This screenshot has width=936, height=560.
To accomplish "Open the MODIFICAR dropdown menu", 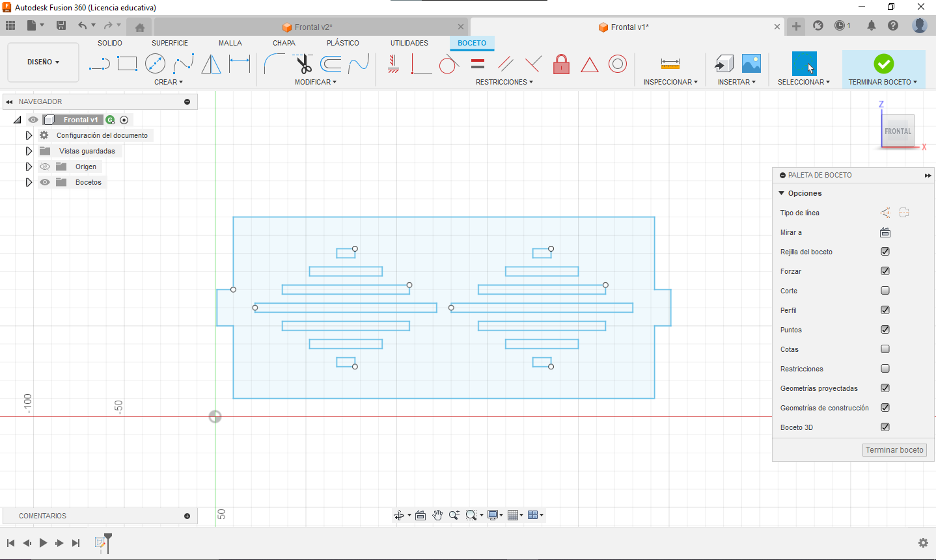I will coord(315,82).
